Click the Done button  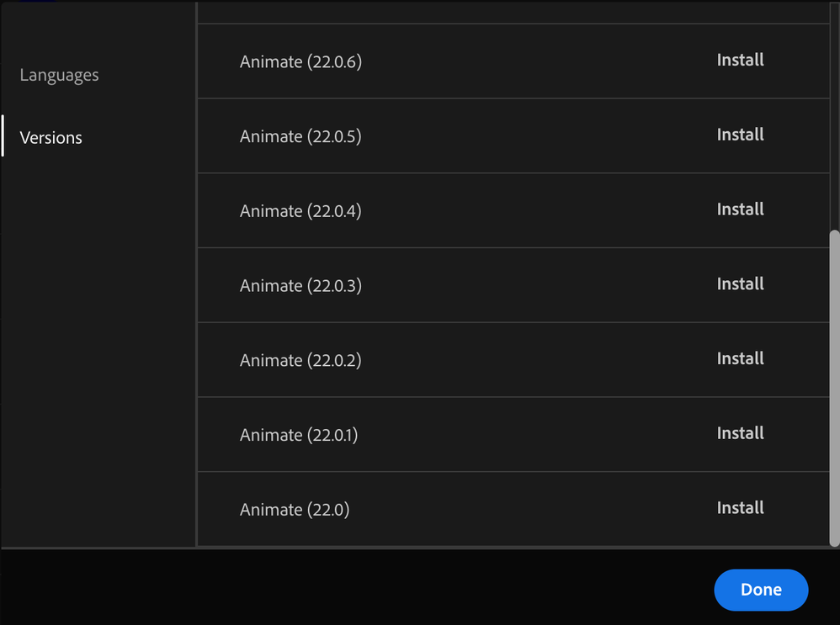point(760,590)
